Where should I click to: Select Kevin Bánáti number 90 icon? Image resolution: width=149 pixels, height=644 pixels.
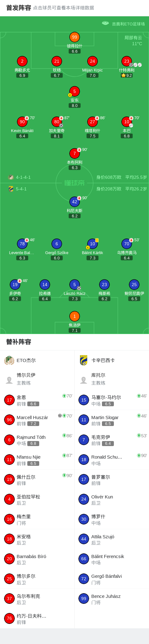[22, 122]
